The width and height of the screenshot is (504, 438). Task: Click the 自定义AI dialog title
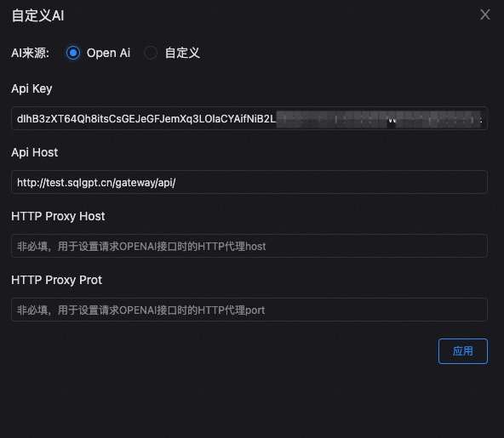37,15
